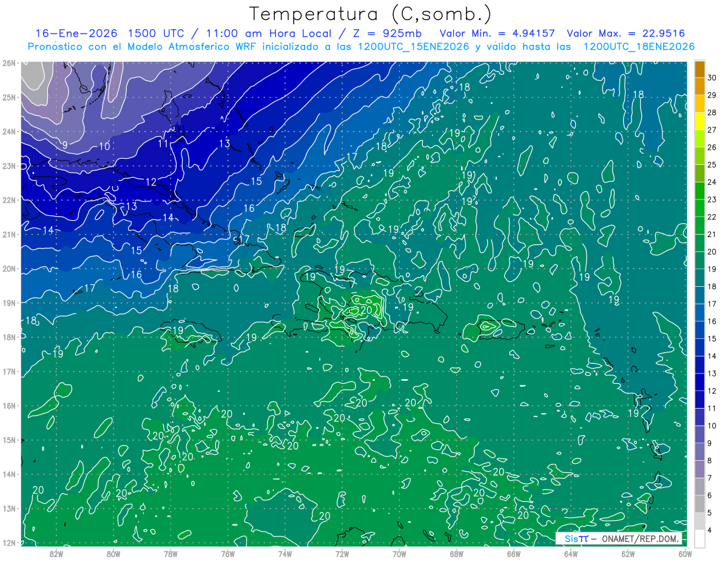Screen dimensions: 728x562
Task: Select the "Valor Min. = 4.94157" text
Action: tap(497, 33)
